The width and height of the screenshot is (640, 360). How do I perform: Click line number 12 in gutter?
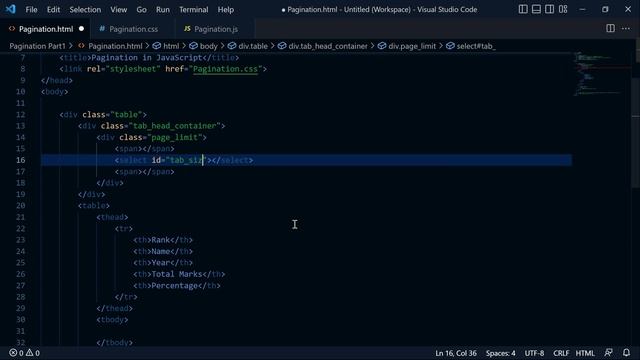20,115
